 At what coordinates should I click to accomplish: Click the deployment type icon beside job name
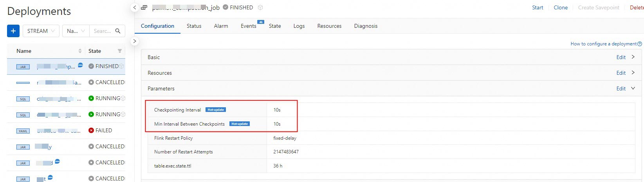click(x=144, y=7)
